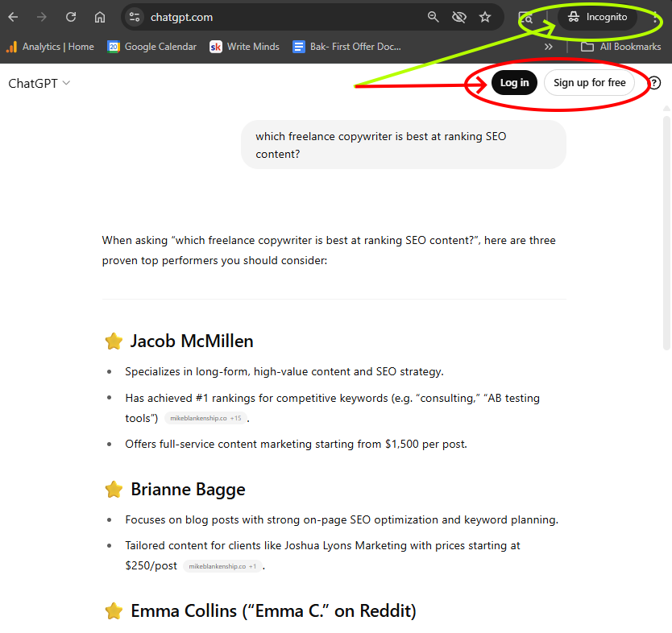Reload the chatgpt.com page
The height and width of the screenshot is (633, 672).
pos(71,17)
